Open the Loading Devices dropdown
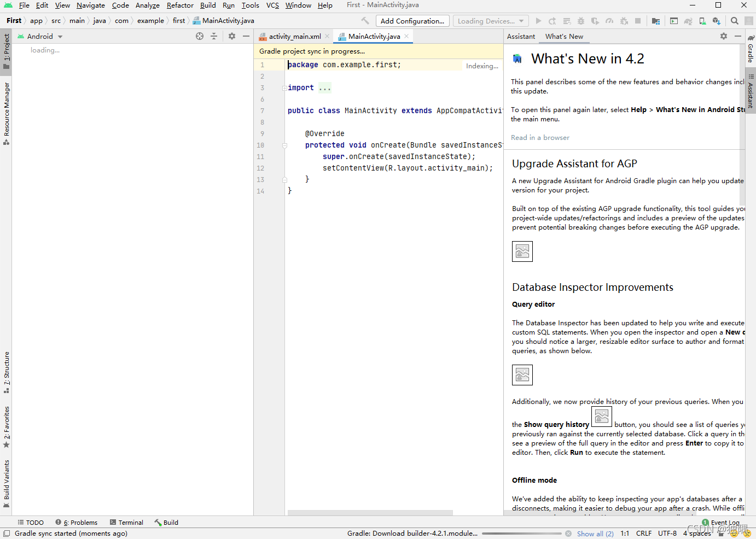The image size is (756, 539). click(491, 21)
